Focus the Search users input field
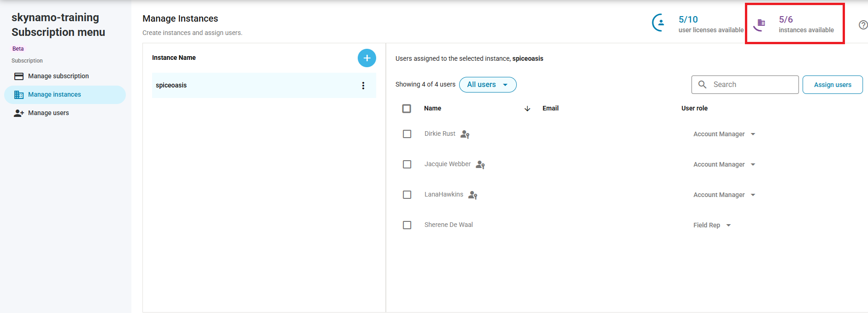Image resolution: width=868 pixels, height=313 pixels. tap(751, 85)
